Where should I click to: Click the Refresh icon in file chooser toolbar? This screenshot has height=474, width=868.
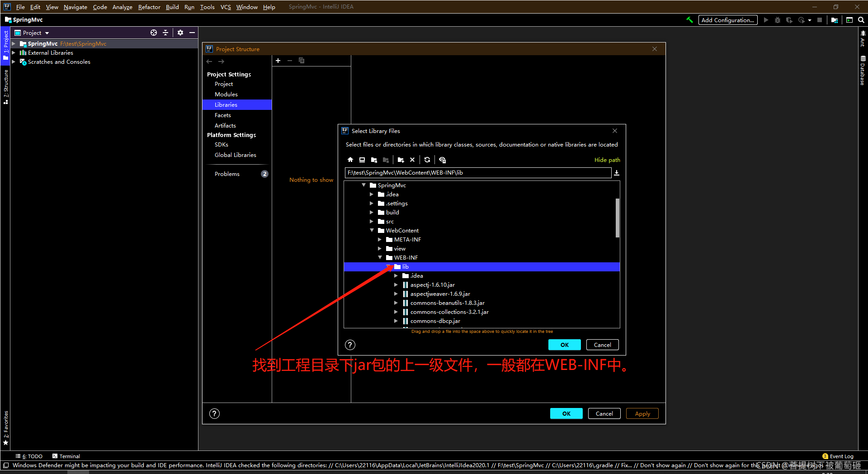coord(427,160)
